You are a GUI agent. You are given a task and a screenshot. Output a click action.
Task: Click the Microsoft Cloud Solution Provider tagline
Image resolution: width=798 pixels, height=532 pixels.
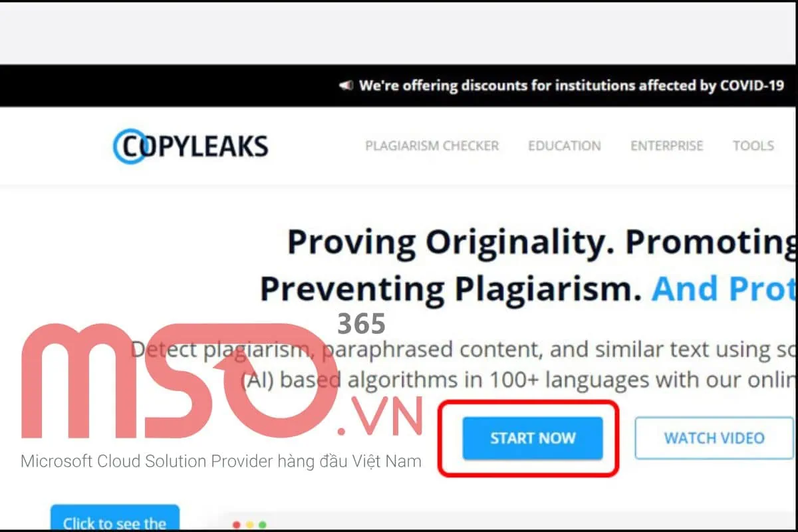pos(221,461)
